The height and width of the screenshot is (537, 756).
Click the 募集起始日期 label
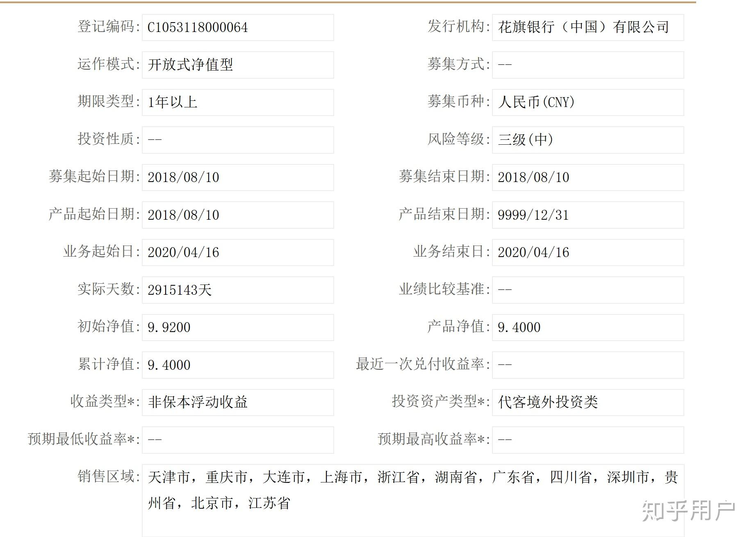click(x=94, y=176)
